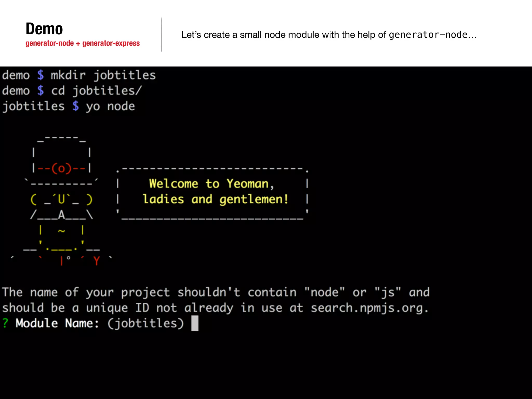Click the Demo slide heading
This screenshot has width=532, height=399.
44,29
